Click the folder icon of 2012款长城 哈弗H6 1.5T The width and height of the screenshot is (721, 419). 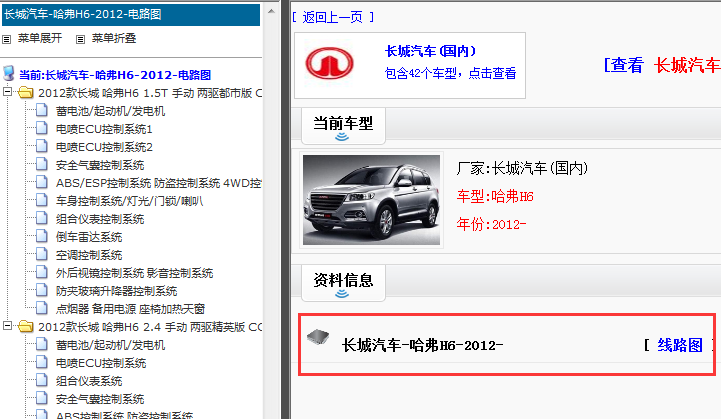click(26, 93)
